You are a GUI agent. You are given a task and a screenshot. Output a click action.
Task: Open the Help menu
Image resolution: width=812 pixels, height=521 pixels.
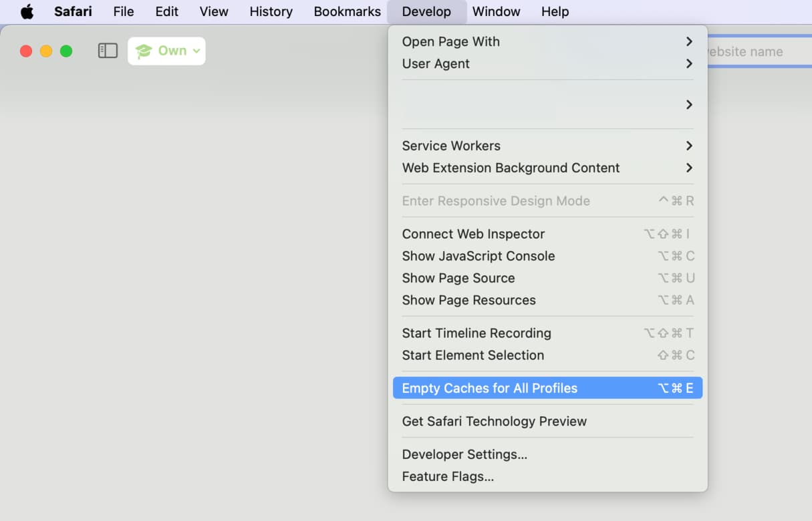coord(555,11)
